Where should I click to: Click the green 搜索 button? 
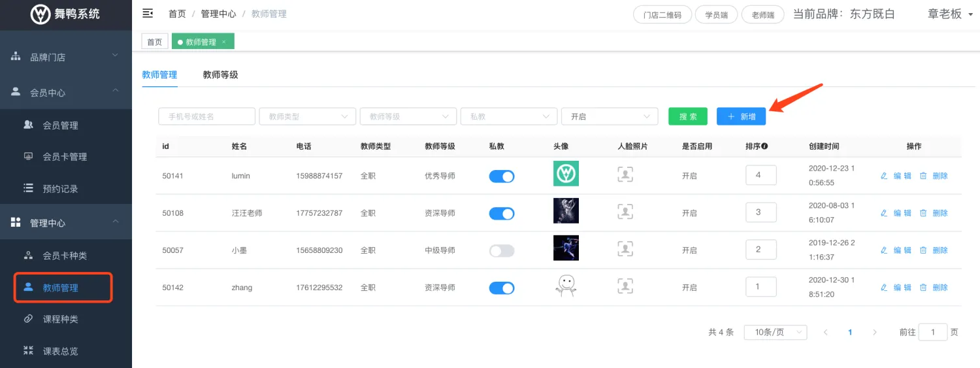(x=687, y=116)
